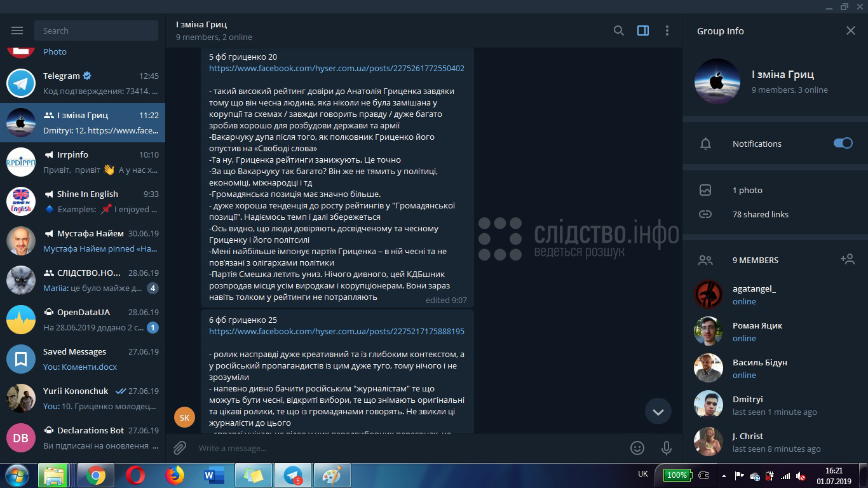Click the 9 MEMBERS section header

756,260
